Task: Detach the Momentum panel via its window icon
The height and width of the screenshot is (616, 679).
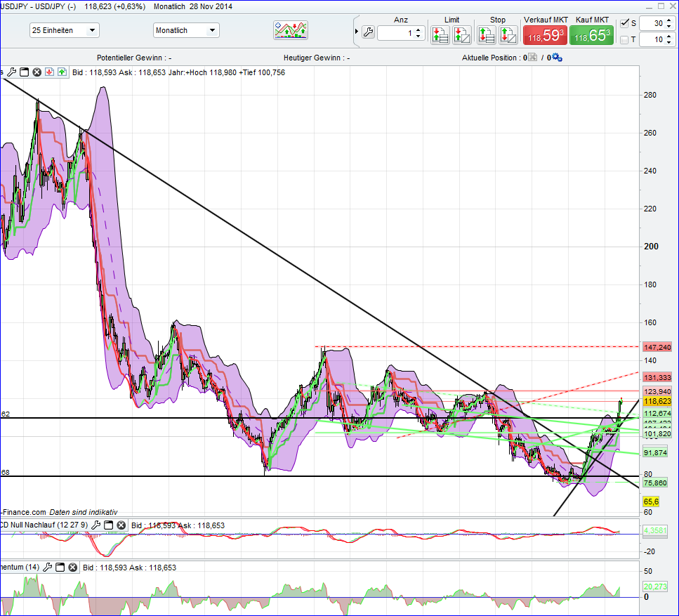Action: pos(59,568)
